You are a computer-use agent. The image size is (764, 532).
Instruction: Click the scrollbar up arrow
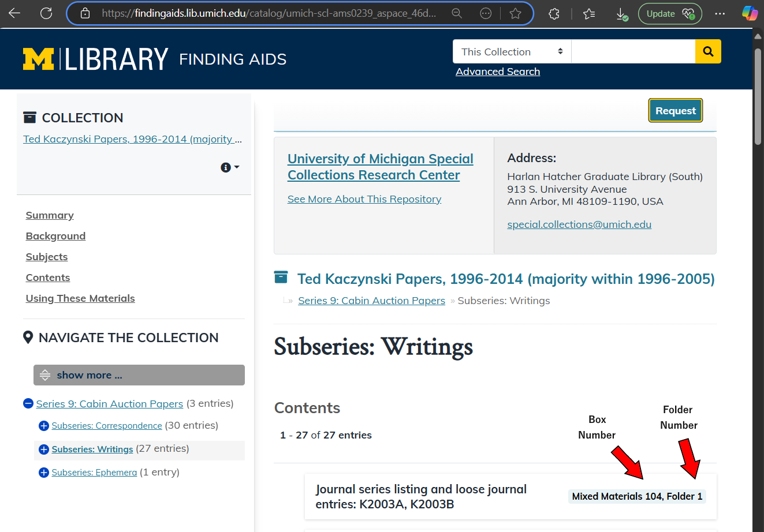point(758,36)
